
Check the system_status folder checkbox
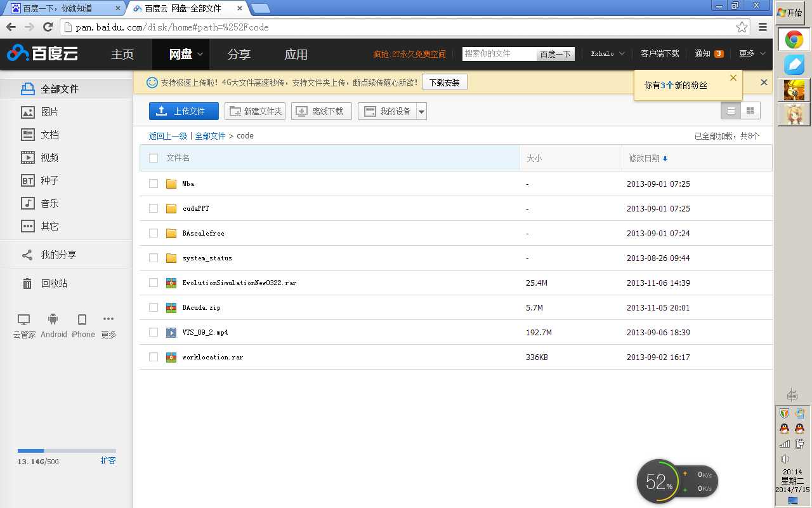154,258
